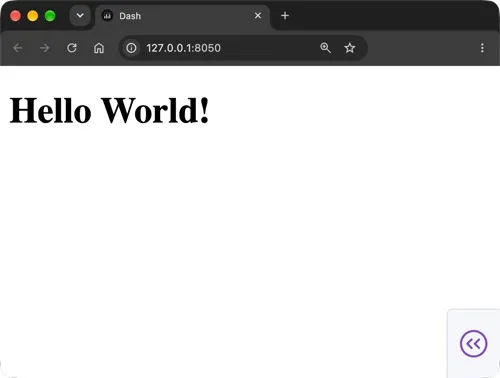The image size is (500, 378).
Task: Go forward to the next page
Action: click(x=44, y=48)
